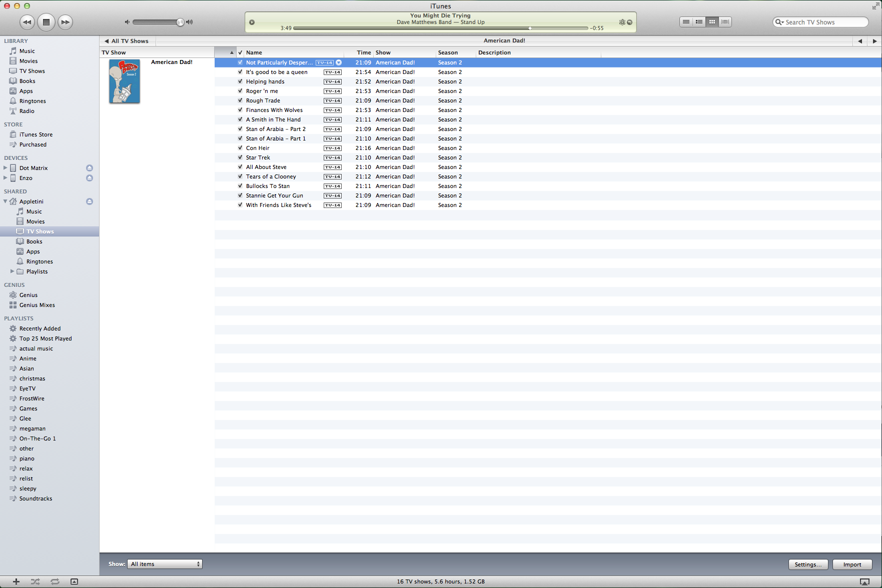This screenshot has height=588, width=882.
Task: Eject the Dot Matrix device
Action: (x=90, y=168)
